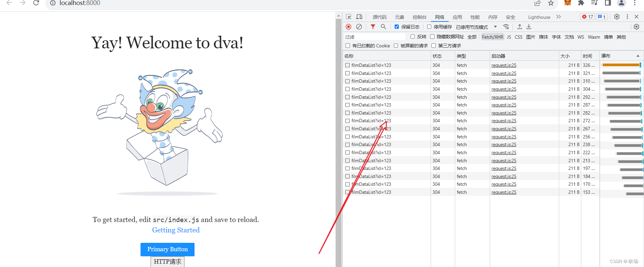Toggle the red filter funnel icon

pyautogui.click(x=373, y=27)
